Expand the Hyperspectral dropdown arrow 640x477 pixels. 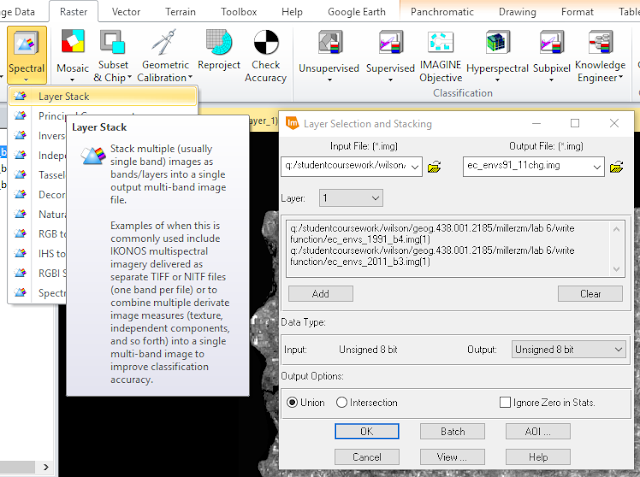point(497,80)
